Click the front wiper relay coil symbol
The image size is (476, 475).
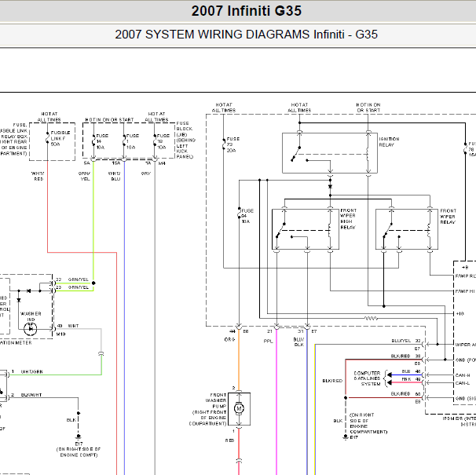429,229
